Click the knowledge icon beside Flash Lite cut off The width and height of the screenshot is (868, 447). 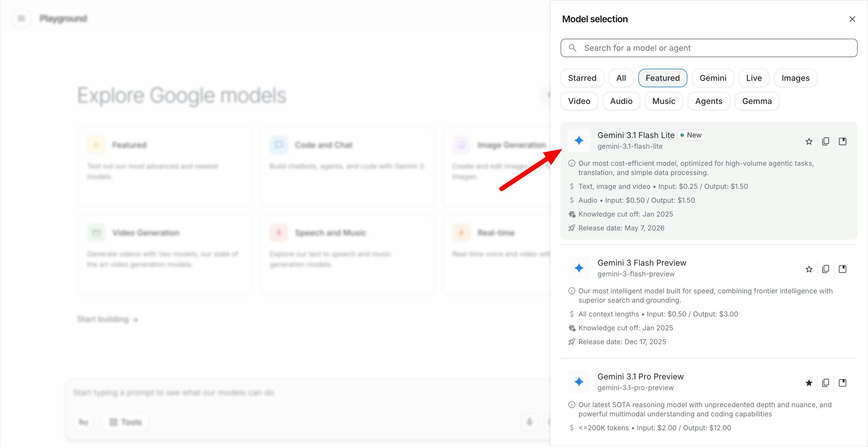572,214
